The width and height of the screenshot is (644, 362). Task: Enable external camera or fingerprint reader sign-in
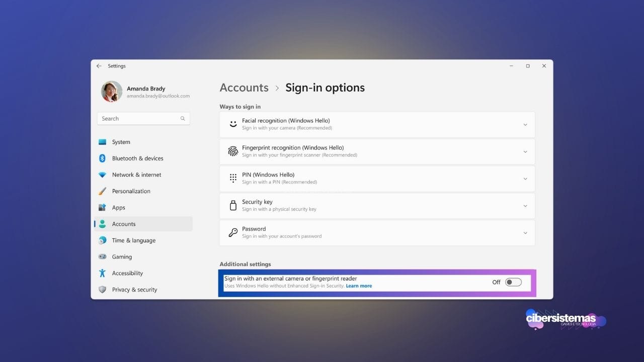[513, 282]
